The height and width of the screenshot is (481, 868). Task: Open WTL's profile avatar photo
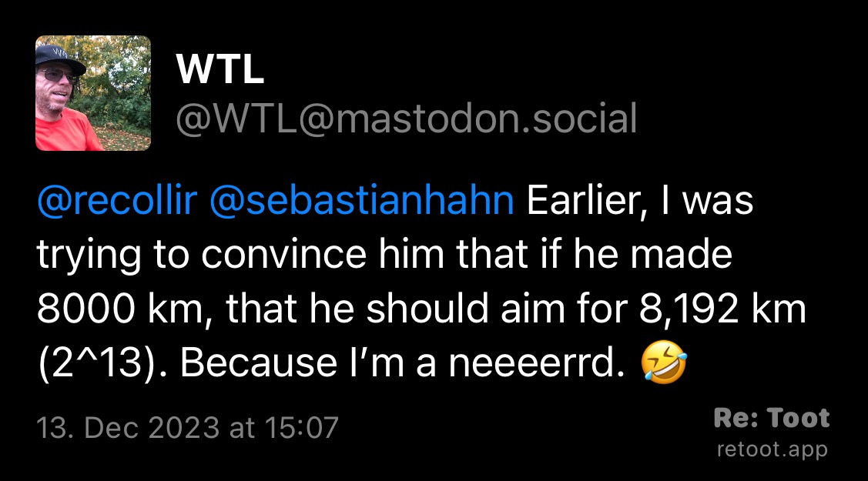93,93
